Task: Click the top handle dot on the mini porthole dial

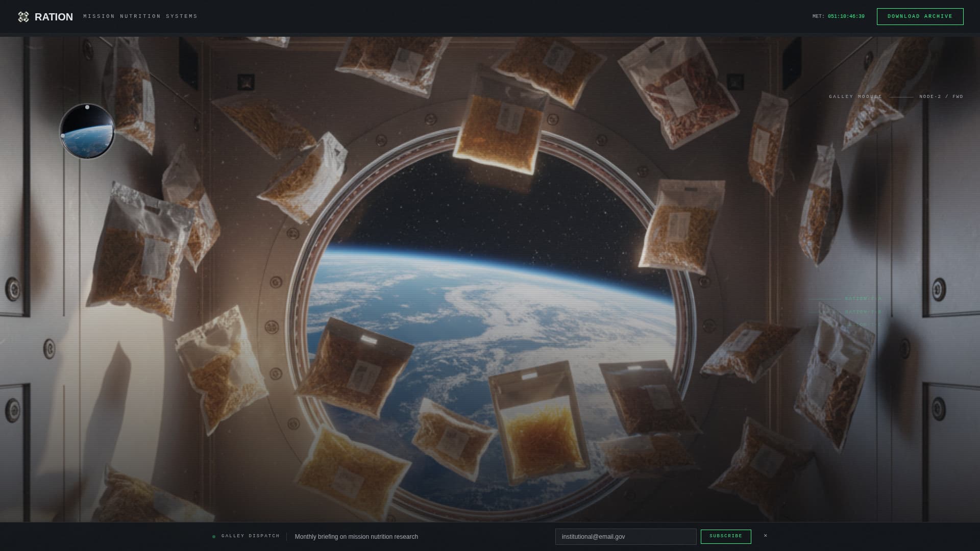Action: click(x=87, y=107)
